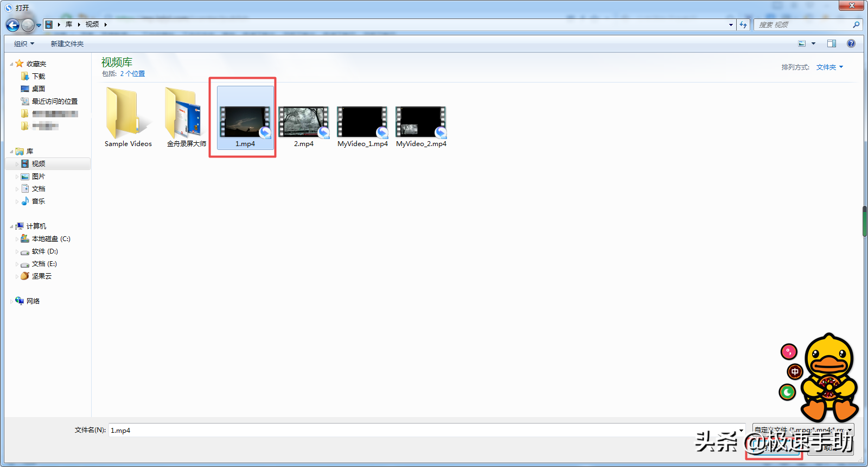Expand the 图片 library node
Screen dimensions: 868x467
pyautogui.click(x=17, y=177)
